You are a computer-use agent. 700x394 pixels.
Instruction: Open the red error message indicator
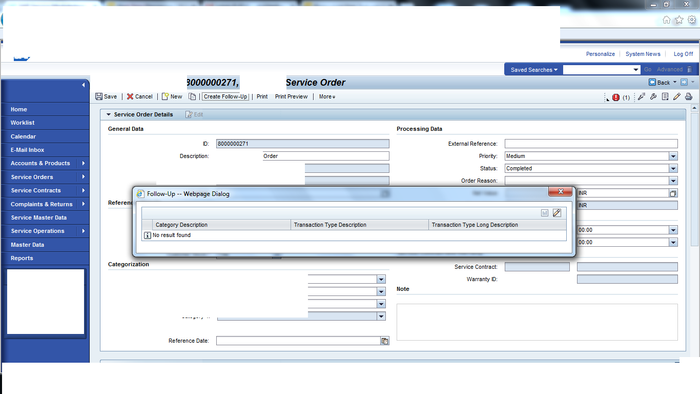tap(616, 97)
